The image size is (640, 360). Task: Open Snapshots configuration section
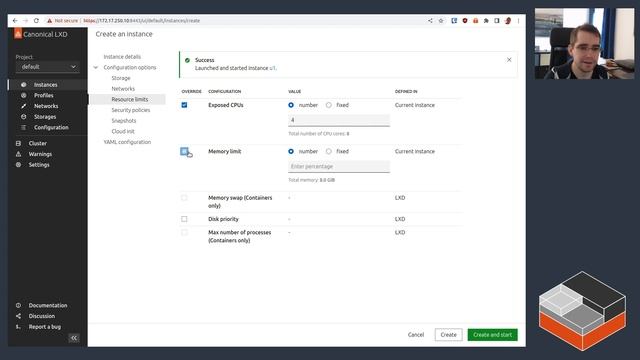[124, 120]
